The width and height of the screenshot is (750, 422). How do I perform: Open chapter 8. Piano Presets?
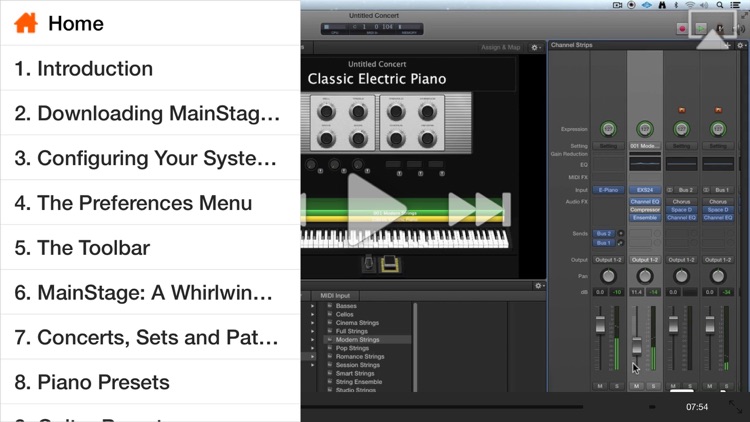150,382
